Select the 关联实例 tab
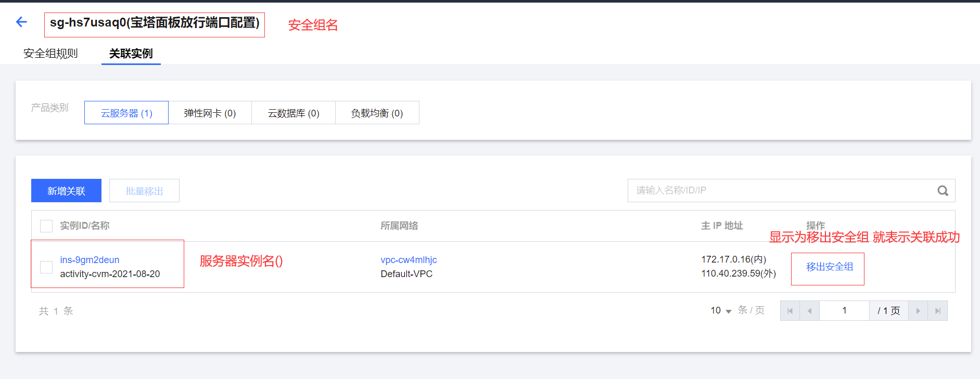The width and height of the screenshot is (980, 379). click(131, 54)
